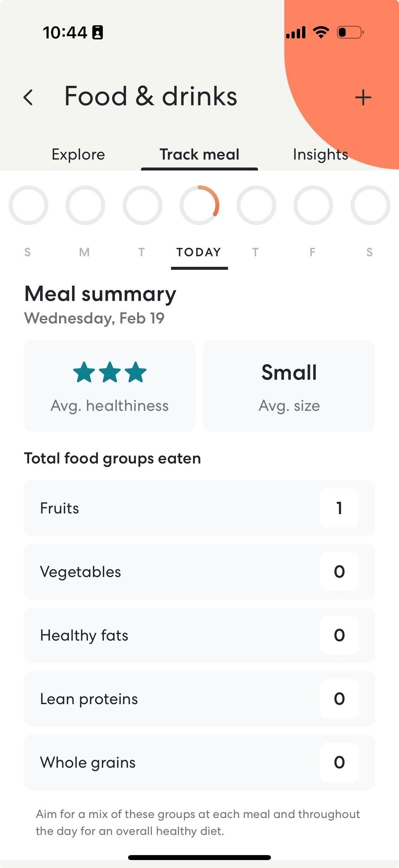Viewport: 399px width, 868px height.
Task: Open the Avg. size Small card
Action: tap(289, 386)
